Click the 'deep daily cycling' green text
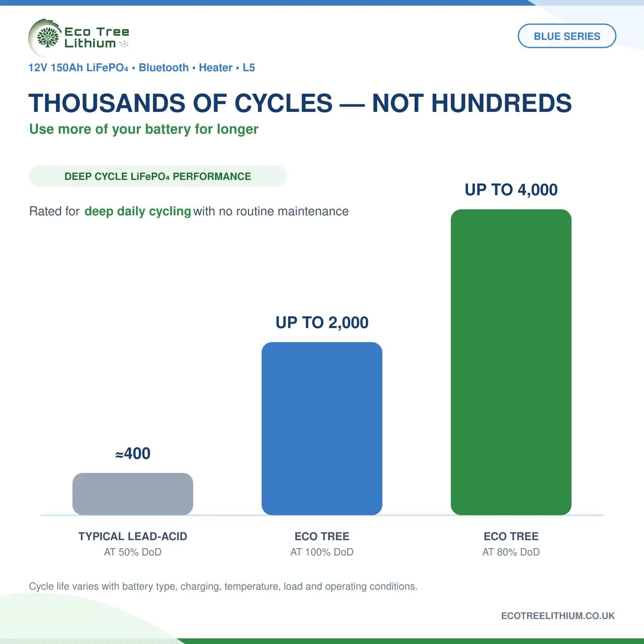644x644 pixels. [138, 211]
